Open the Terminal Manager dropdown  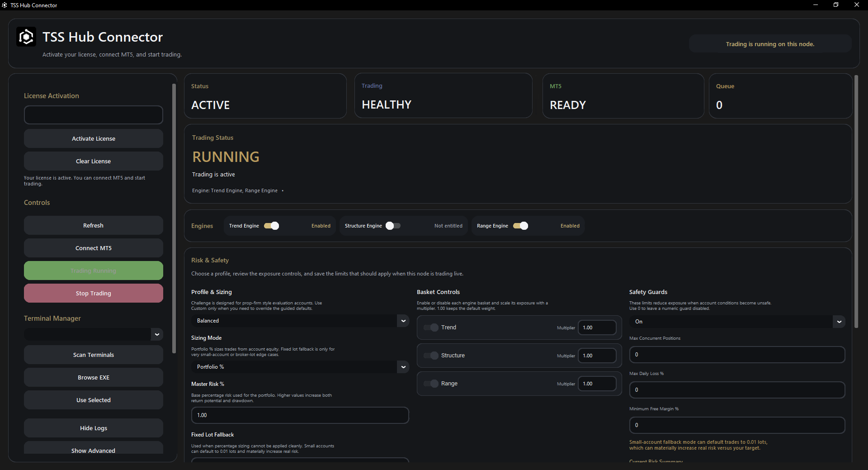pos(94,334)
